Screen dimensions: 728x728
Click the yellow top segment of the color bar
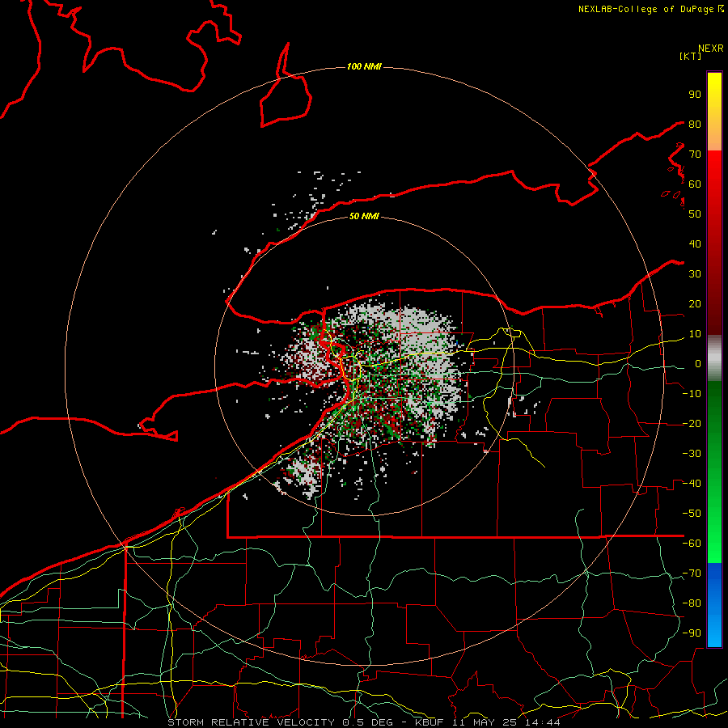(714, 112)
